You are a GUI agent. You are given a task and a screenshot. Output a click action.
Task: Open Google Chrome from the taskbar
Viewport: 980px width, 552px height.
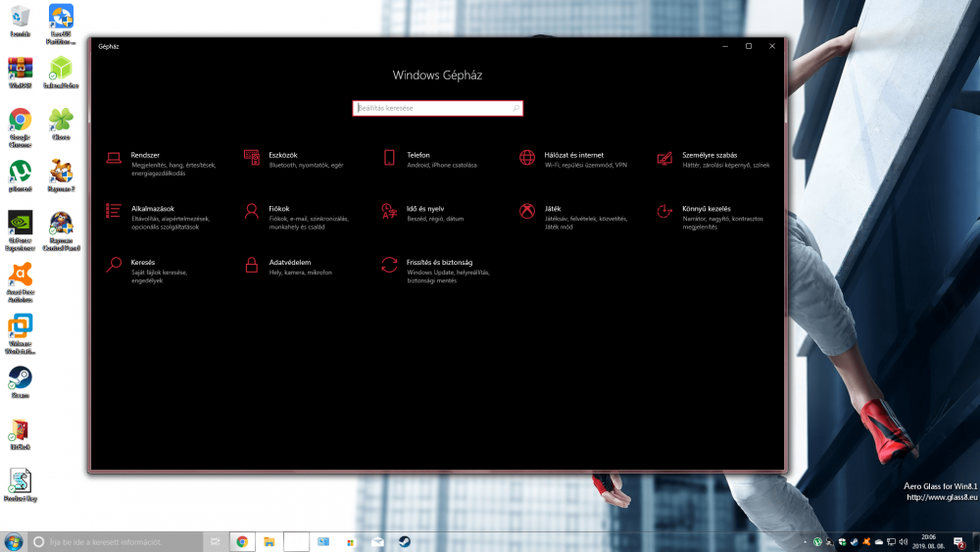[x=241, y=541]
